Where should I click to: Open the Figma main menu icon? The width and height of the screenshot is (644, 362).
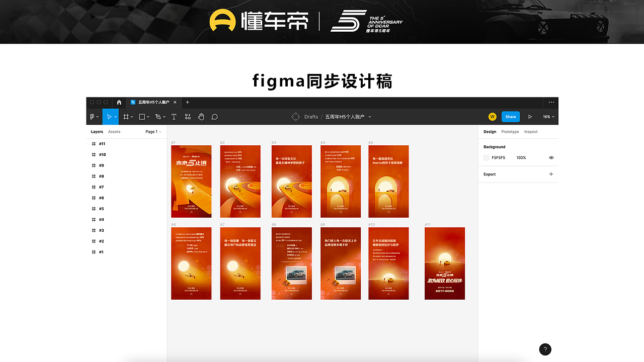pyautogui.click(x=93, y=117)
